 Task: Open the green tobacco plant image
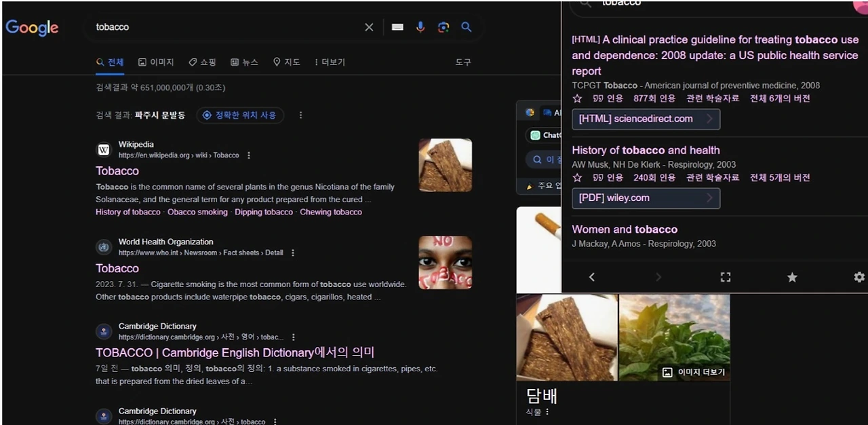[x=675, y=337]
